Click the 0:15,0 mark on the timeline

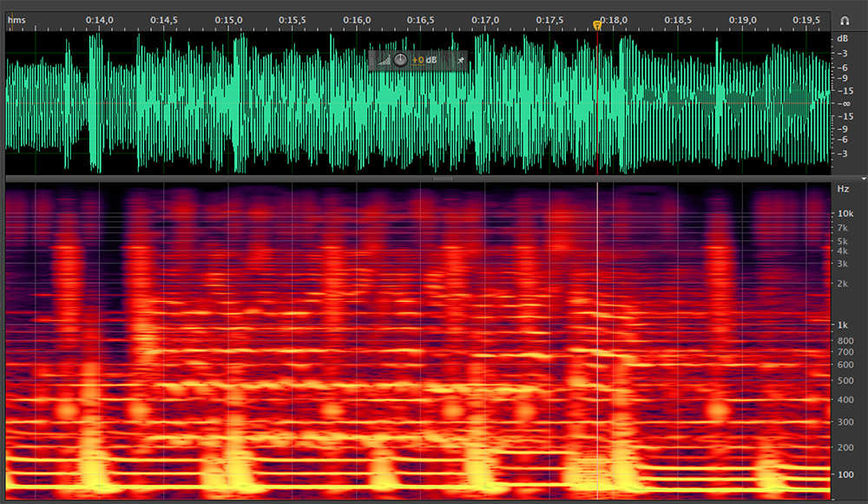(x=228, y=19)
